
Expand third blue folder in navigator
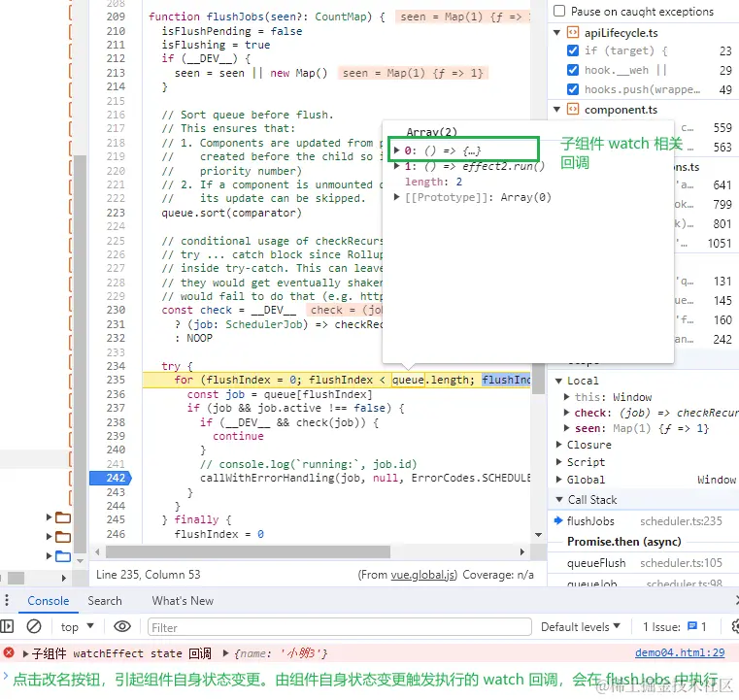click(49, 556)
